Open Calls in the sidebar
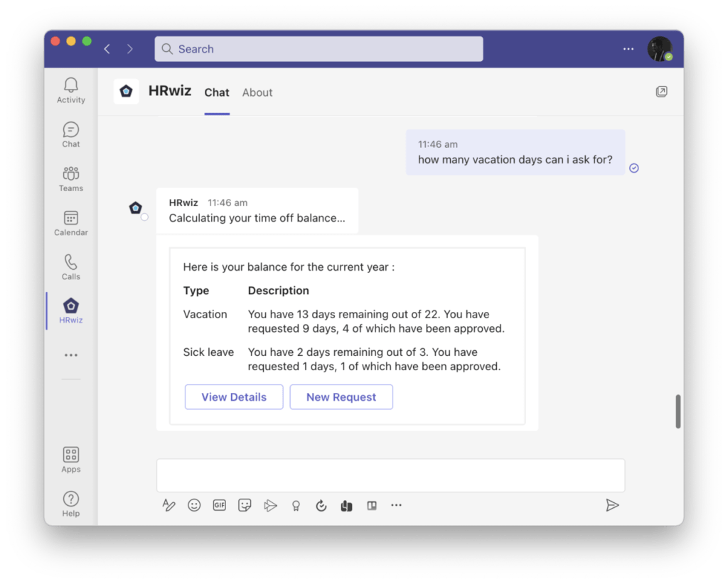The image size is (728, 584). (x=71, y=267)
